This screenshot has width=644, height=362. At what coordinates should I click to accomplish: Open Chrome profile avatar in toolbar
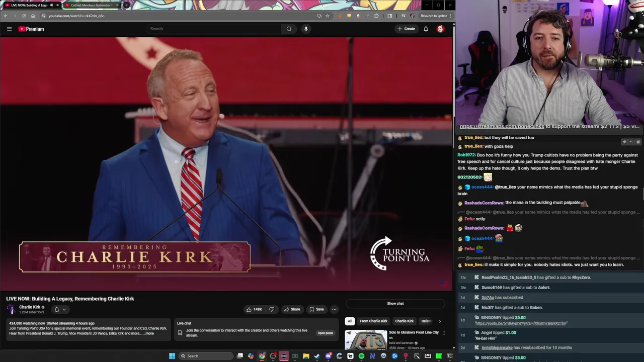point(412,16)
